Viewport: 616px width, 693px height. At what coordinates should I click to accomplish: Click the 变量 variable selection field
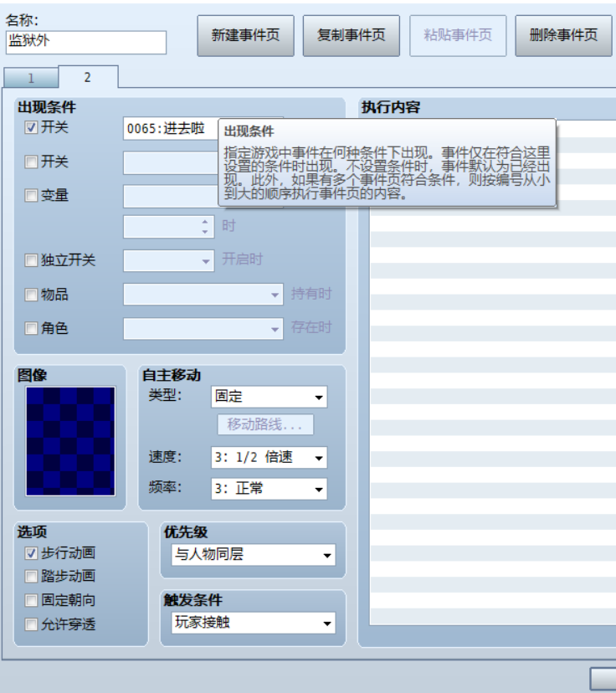pyautogui.click(x=171, y=197)
